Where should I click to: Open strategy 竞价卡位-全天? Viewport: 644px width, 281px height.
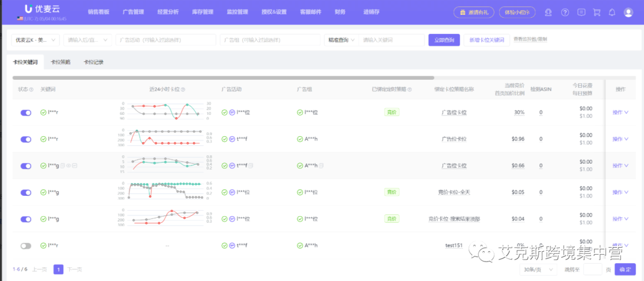[x=454, y=192]
